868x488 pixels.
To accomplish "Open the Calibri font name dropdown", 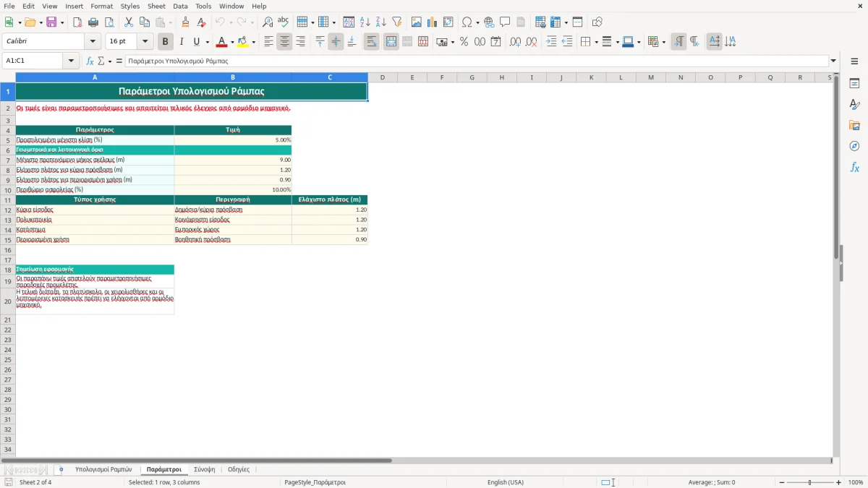I will [x=93, y=42].
